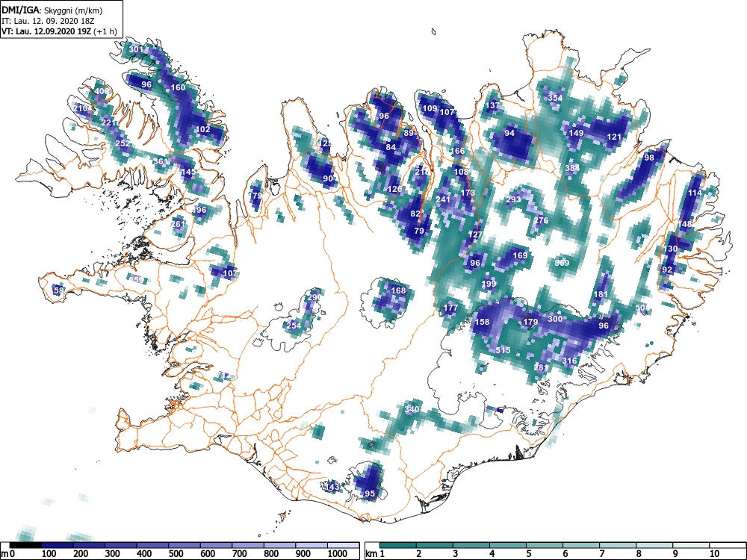The height and width of the screenshot is (560, 747).
Task: Click the visibility value '94' on the map
Action: click(x=509, y=134)
